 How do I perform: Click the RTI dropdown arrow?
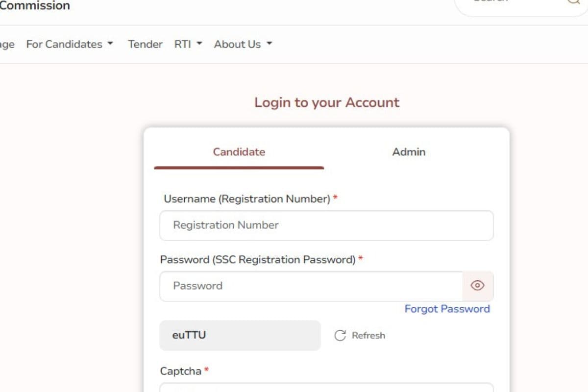(199, 44)
